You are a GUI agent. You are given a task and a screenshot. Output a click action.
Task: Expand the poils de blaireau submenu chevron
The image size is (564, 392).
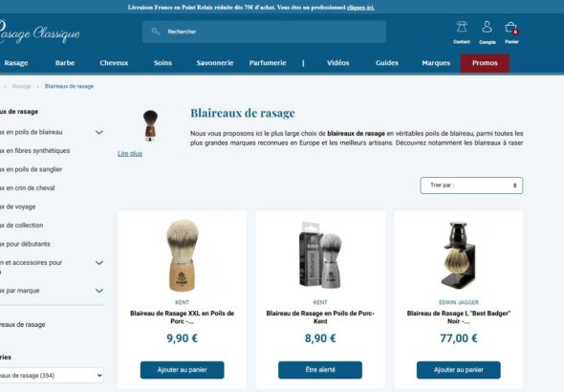click(99, 132)
